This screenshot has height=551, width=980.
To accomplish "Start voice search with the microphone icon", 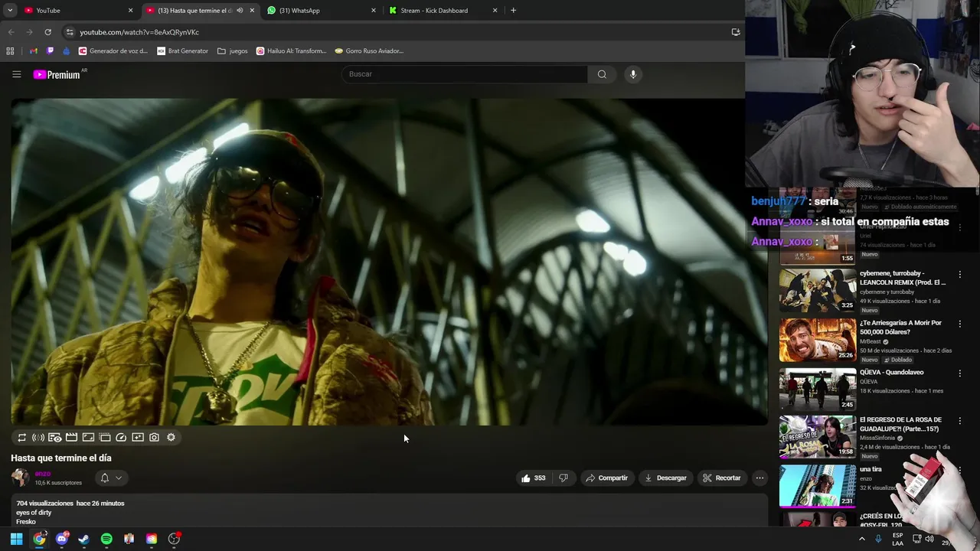I will [632, 74].
